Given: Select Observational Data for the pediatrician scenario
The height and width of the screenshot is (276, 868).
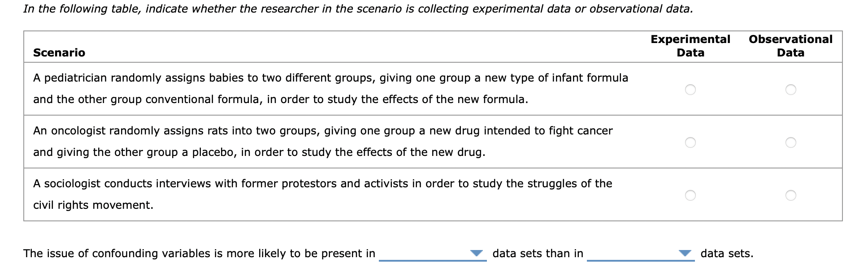Looking at the screenshot, I should [790, 89].
